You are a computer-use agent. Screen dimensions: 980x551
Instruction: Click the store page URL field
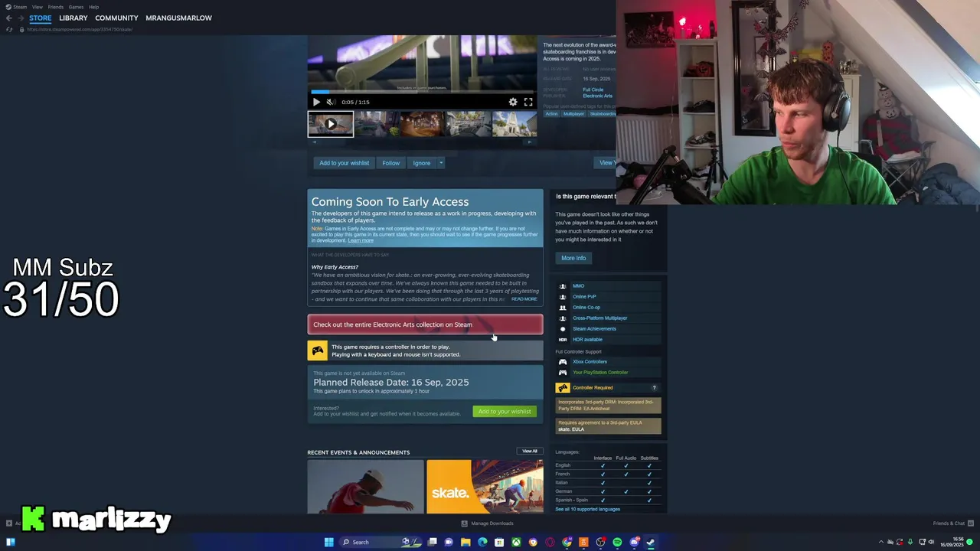(x=80, y=29)
